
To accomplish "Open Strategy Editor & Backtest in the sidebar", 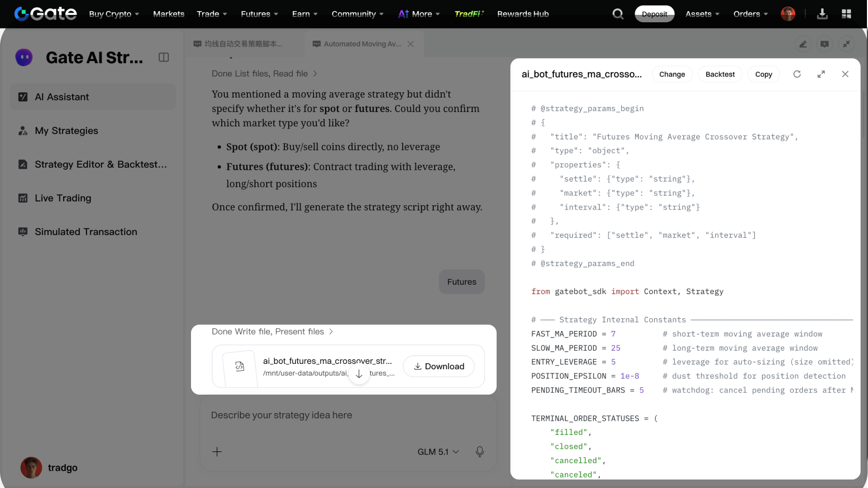I will click(x=93, y=164).
